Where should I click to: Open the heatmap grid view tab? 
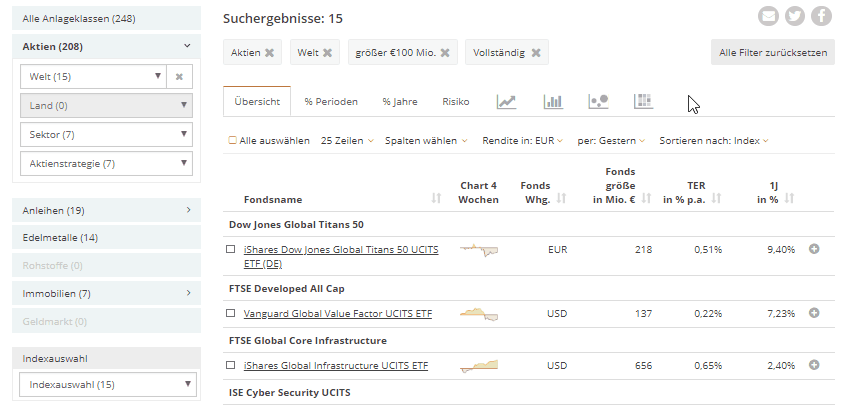(643, 101)
